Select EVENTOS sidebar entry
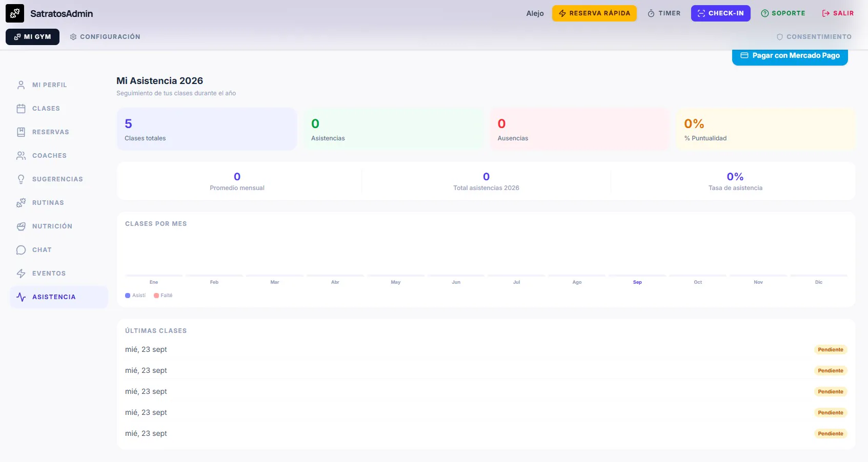The image size is (868, 462). coord(59,274)
